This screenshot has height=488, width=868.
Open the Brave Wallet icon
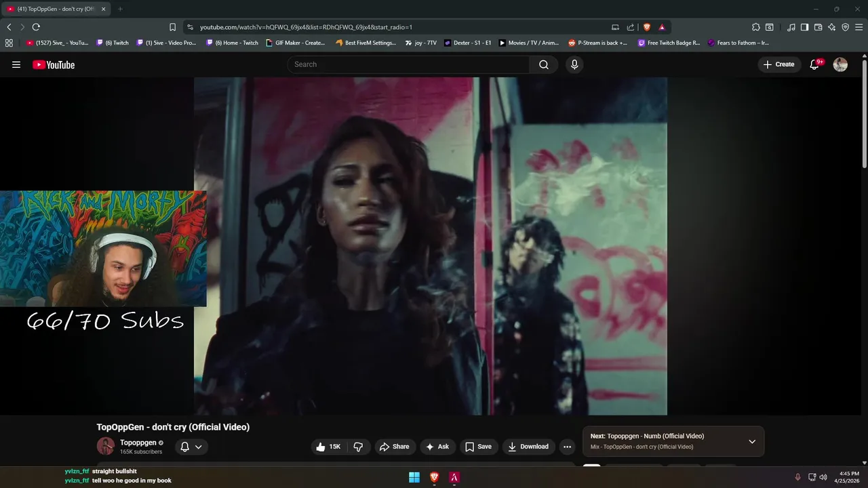point(818,27)
